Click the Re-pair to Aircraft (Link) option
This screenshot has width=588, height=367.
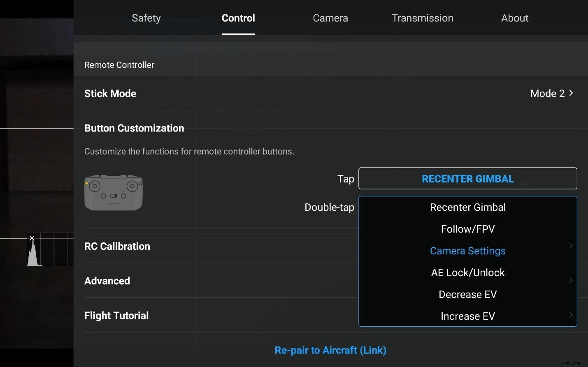330,350
